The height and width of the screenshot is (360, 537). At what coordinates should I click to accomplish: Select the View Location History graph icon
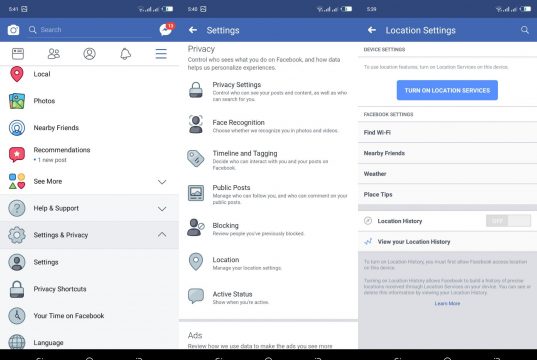(368, 241)
